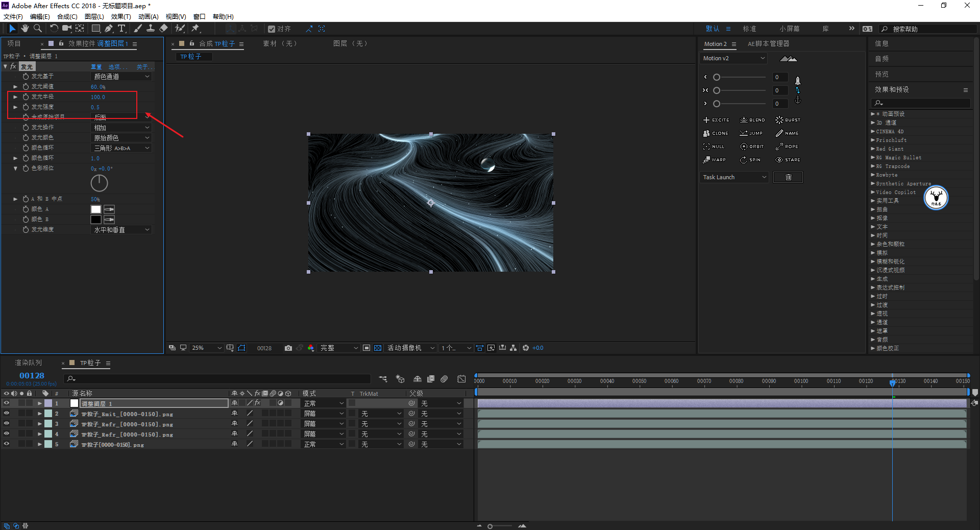Open the timeline Graph Editor icon

461,379
